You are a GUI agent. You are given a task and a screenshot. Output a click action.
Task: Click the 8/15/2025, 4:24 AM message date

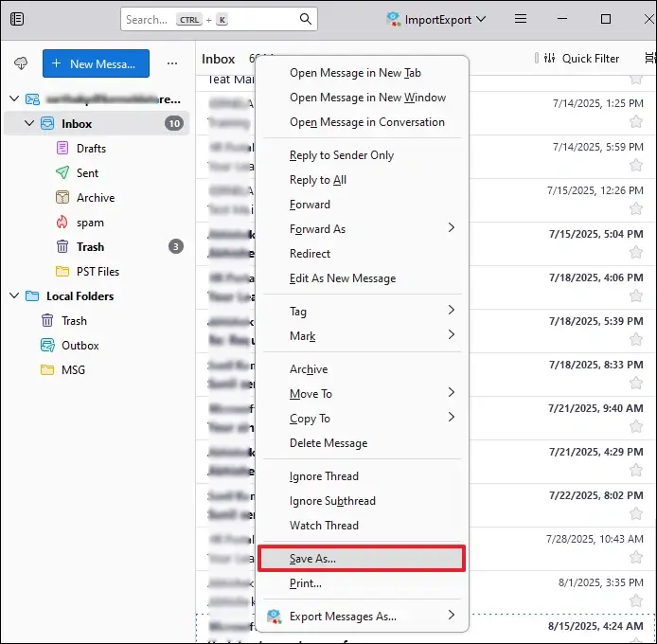(595, 626)
